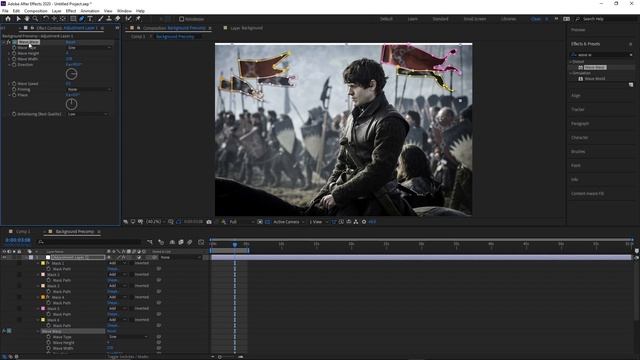Switch to the Small Screen workspace
The height and width of the screenshot is (360, 640).
pos(475,19)
